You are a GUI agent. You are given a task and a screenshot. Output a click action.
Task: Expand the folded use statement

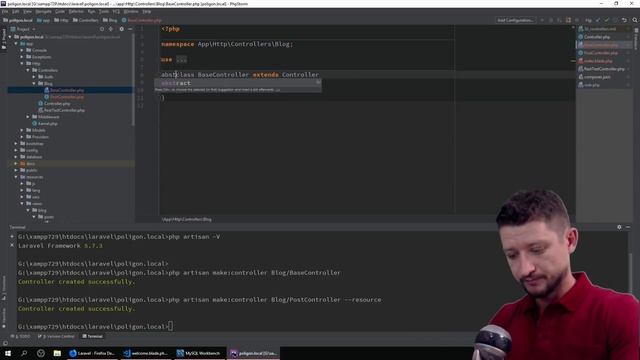pos(182,60)
